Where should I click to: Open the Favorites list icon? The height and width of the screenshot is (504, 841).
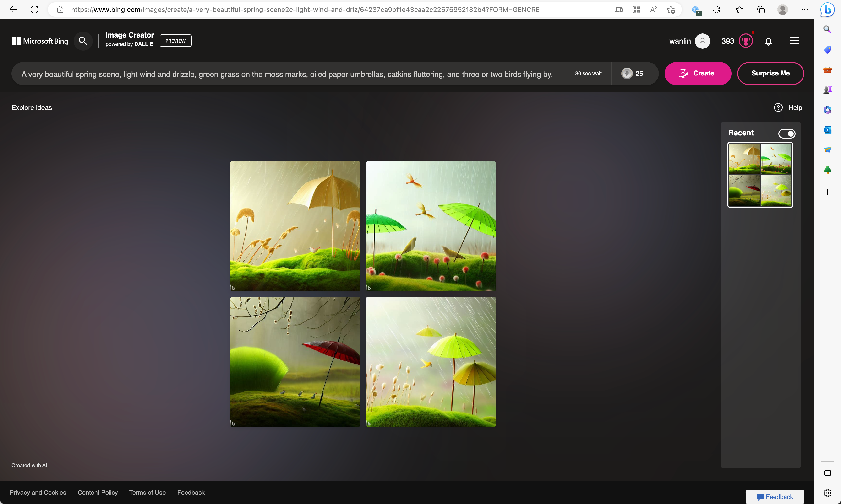point(739,10)
